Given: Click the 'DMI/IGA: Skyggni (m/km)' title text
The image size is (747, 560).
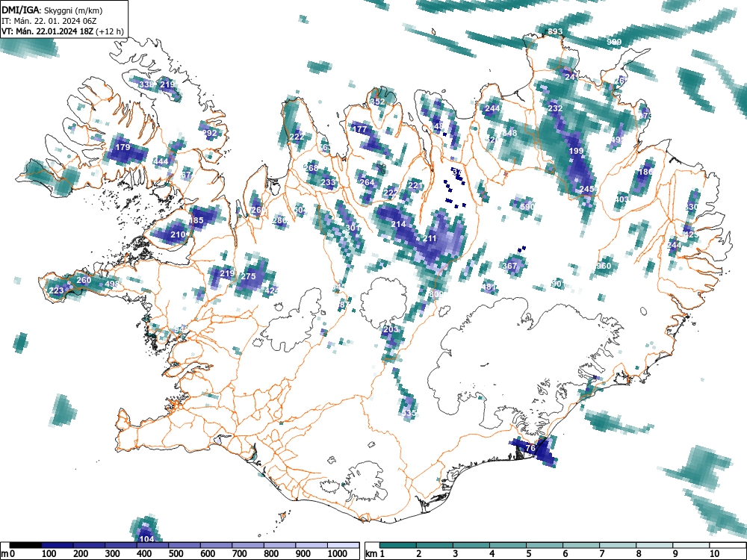Looking at the screenshot, I should [52, 10].
